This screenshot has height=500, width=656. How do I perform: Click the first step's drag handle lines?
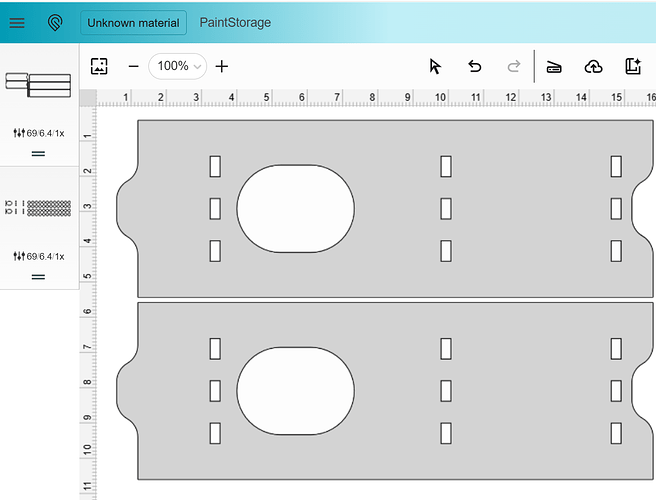click(x=38, y=154)
